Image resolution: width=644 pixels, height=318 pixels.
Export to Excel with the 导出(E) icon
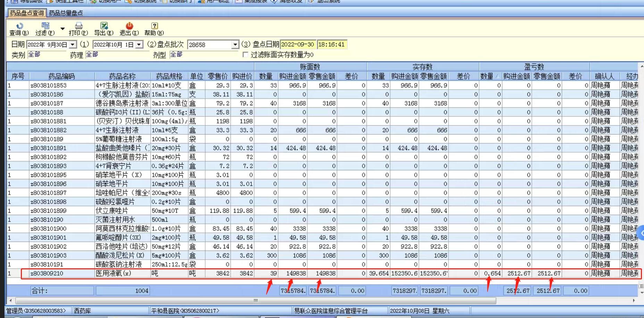(x=104, y=26)
